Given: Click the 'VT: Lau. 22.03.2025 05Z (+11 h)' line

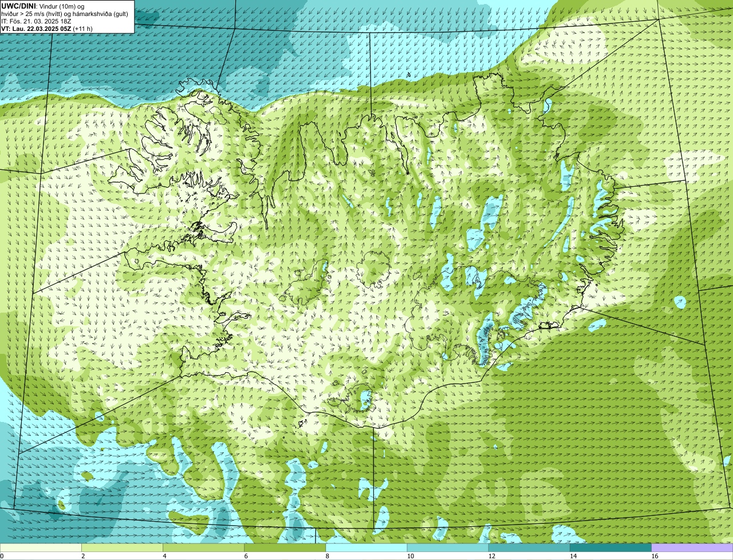Looking at the screenshot, I should point(47,29).
